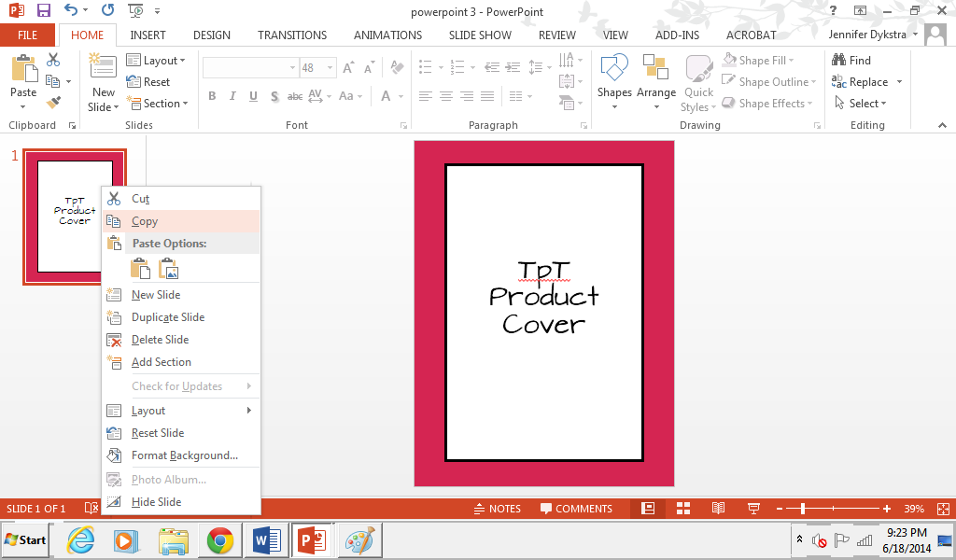Screen dimensions: 956x560
Task: Click Fit slide to window icon
Action: pyautogui.click(x=943, y=509)
